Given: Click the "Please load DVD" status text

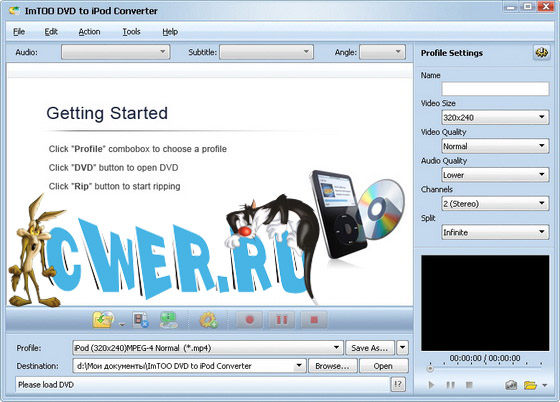Looking at the screenshot, I should click(x=46, y=385).
